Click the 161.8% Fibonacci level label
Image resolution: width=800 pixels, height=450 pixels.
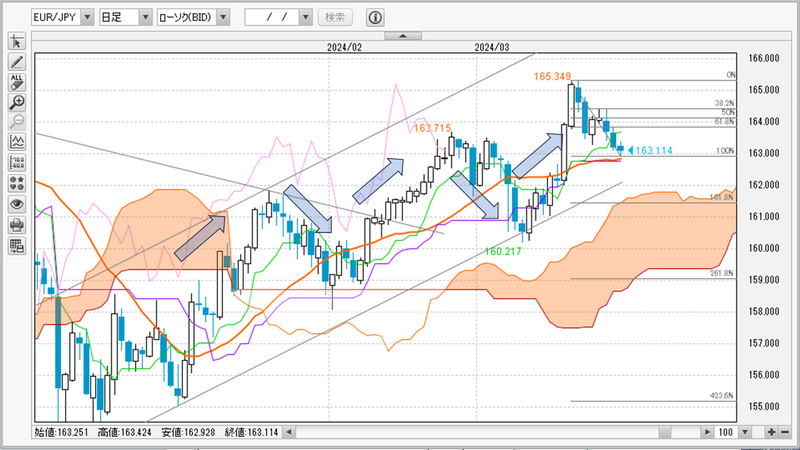pyautogui.click(x=721, y=197)
